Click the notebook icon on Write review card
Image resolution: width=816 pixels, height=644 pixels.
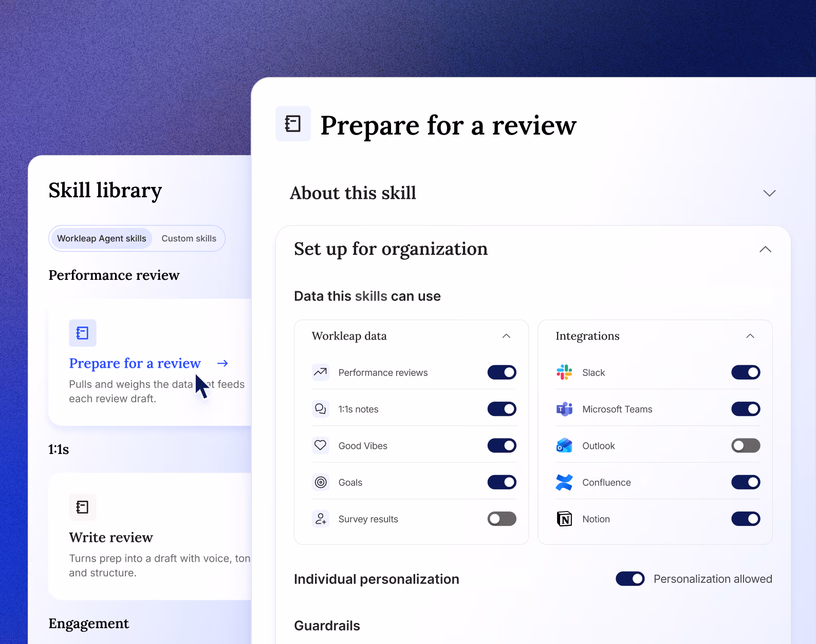(83, 507)
